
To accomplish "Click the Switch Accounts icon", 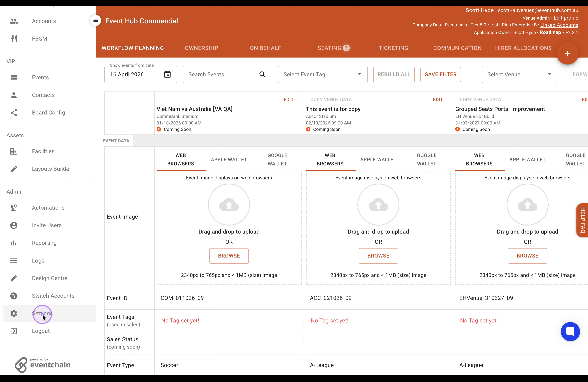I will tap(14, 296).
